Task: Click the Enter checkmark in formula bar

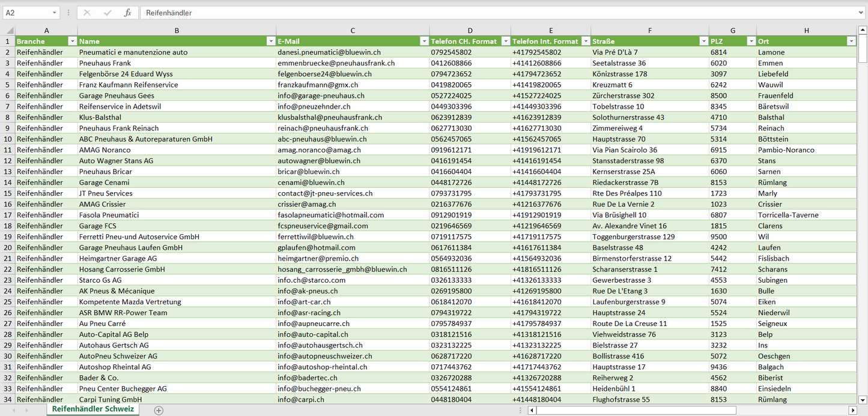Action: coord(108,13)
